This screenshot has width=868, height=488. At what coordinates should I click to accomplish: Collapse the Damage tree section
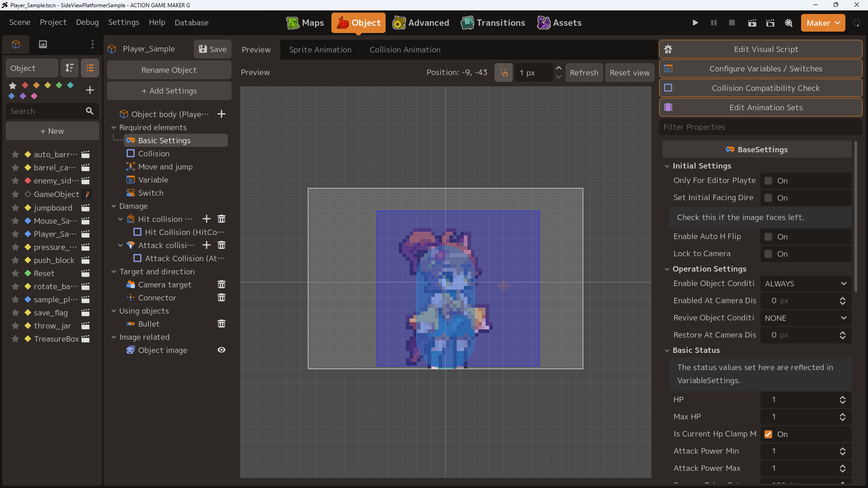[x=114, y=206]
